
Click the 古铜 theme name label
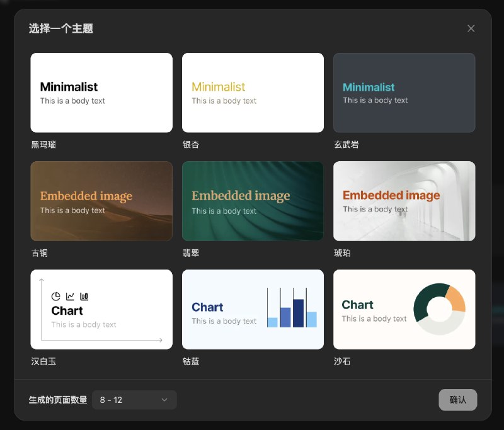(40, 253)
